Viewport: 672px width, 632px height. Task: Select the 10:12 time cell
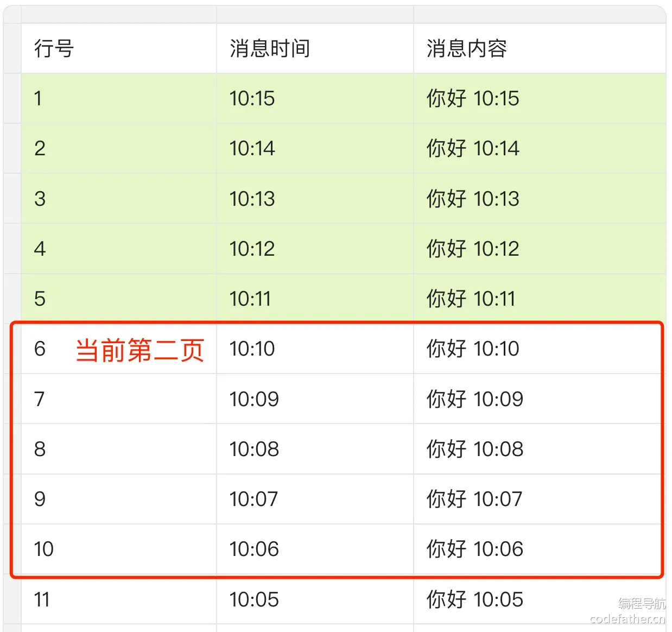coord(315,249)
